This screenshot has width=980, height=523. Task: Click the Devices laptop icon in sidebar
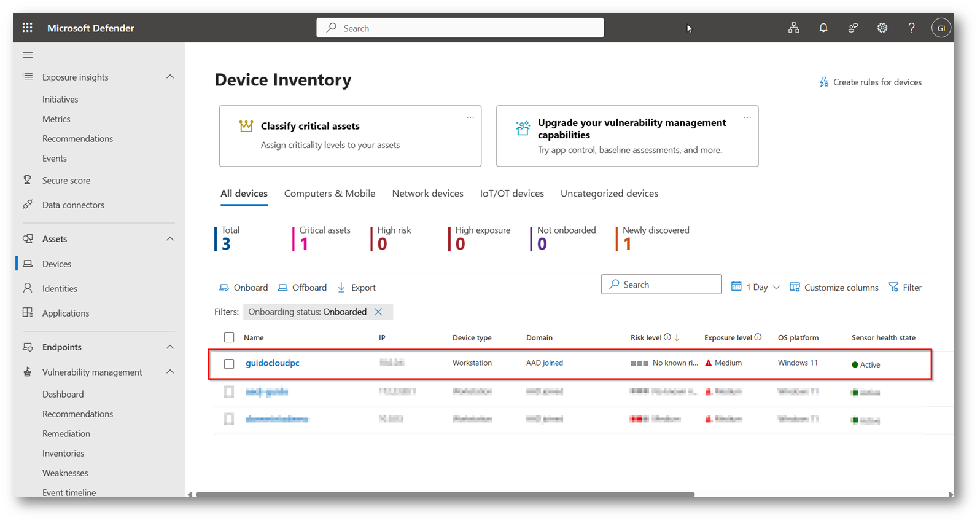[28, 264]
